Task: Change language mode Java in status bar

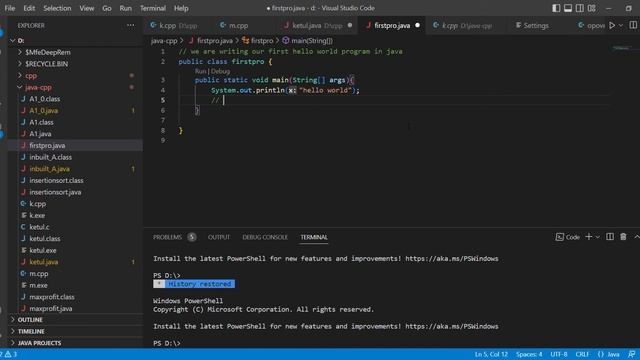Action: (613, 354)
